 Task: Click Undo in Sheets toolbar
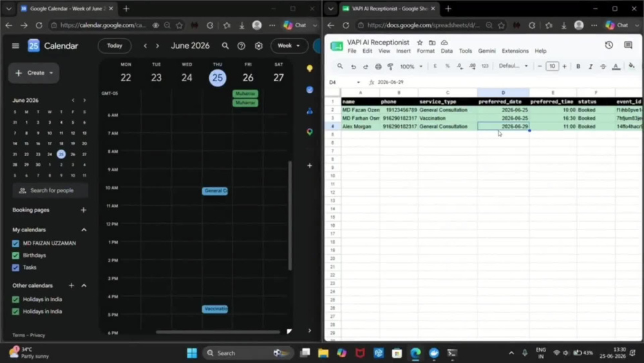[353, 66]
